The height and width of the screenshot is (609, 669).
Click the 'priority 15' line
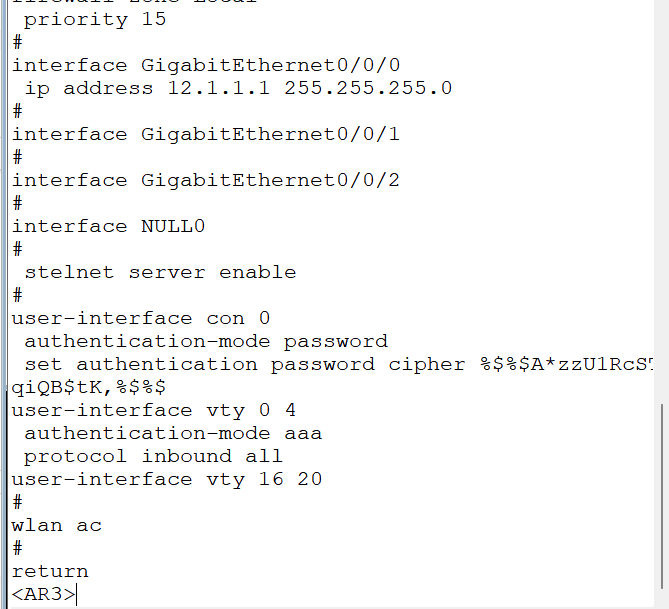tap(95, 19)
